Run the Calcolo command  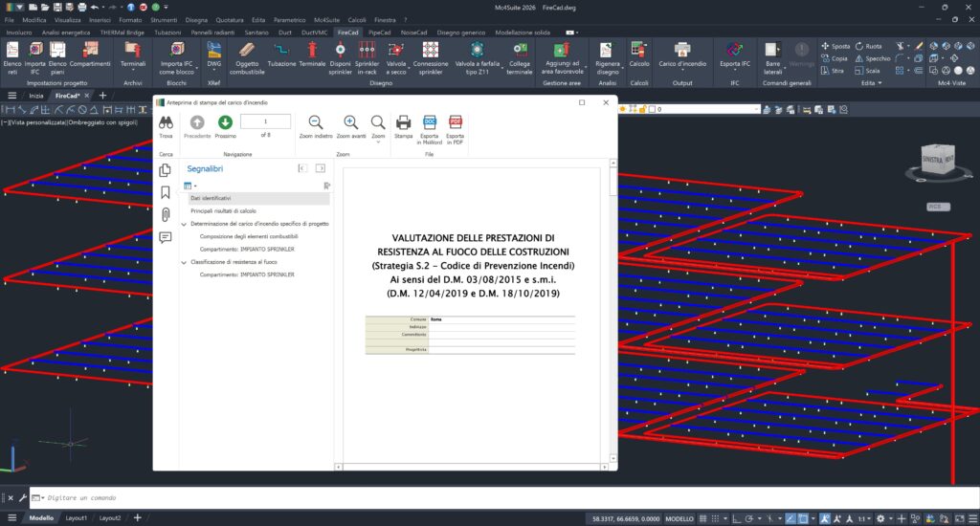pos(638,55)
